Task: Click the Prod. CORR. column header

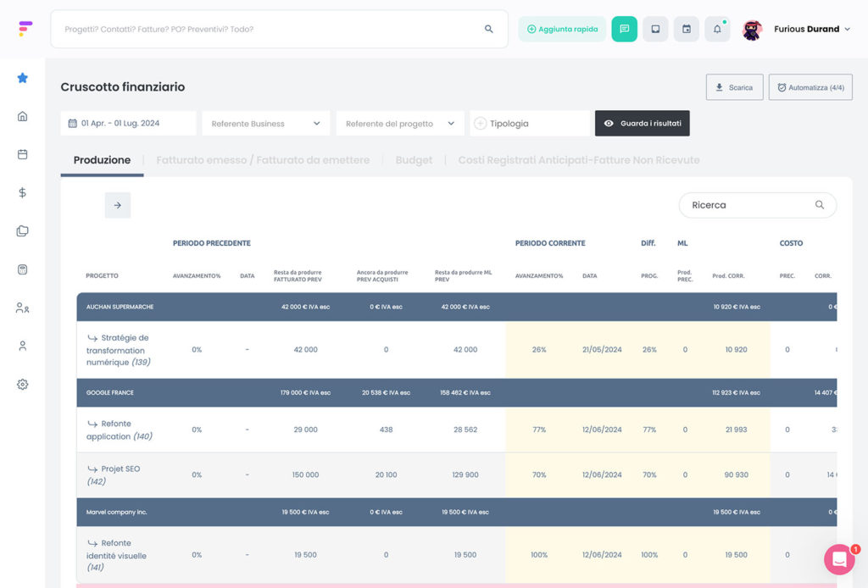Action: click(728, 275)
